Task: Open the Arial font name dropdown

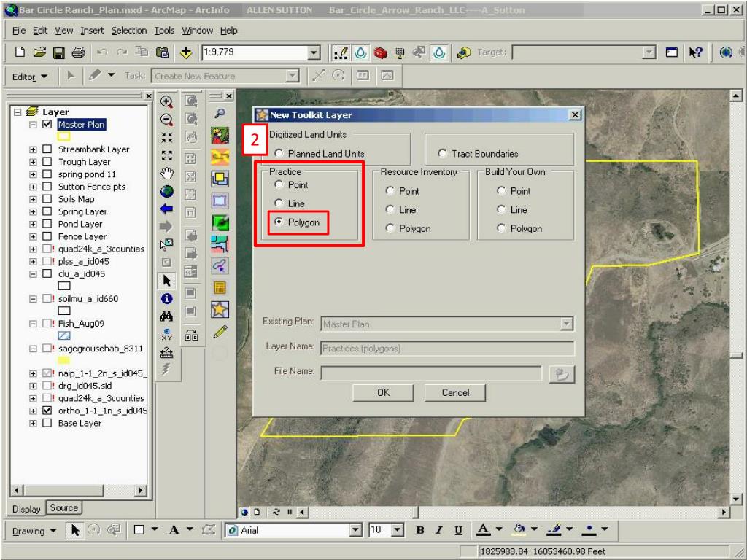Action: tap(355, 530)
